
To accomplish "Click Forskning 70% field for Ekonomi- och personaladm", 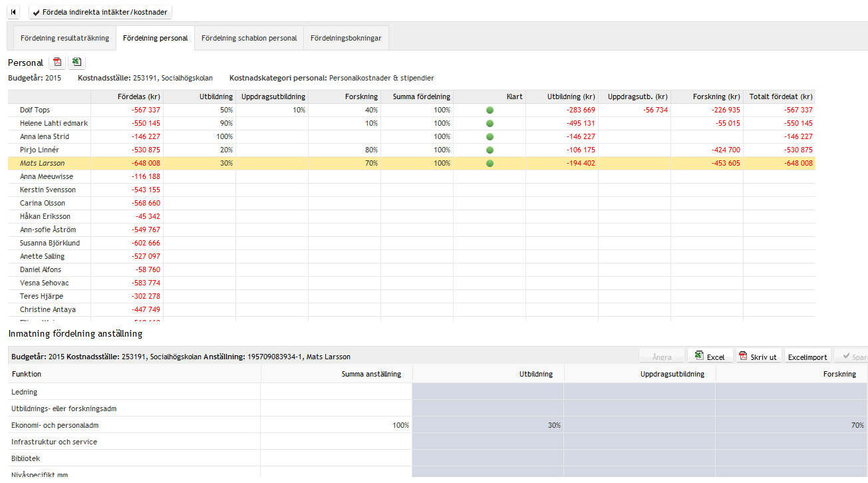I will point(792,425).
